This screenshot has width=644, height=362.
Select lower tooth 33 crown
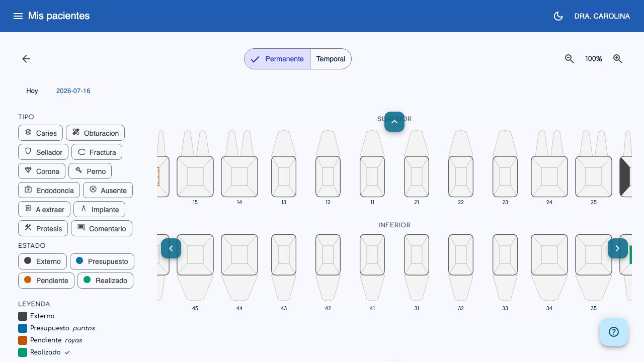tap(505, 255)
